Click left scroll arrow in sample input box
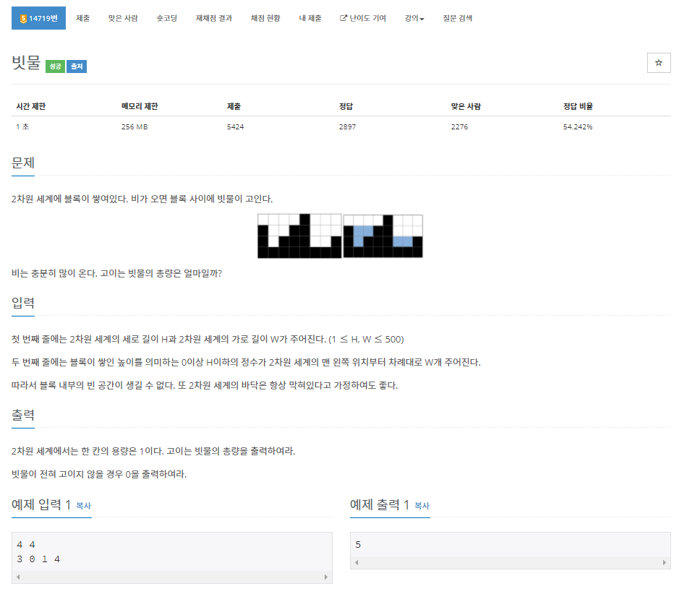This screenshot has width=700, height=594. click(x=18, y=577)
